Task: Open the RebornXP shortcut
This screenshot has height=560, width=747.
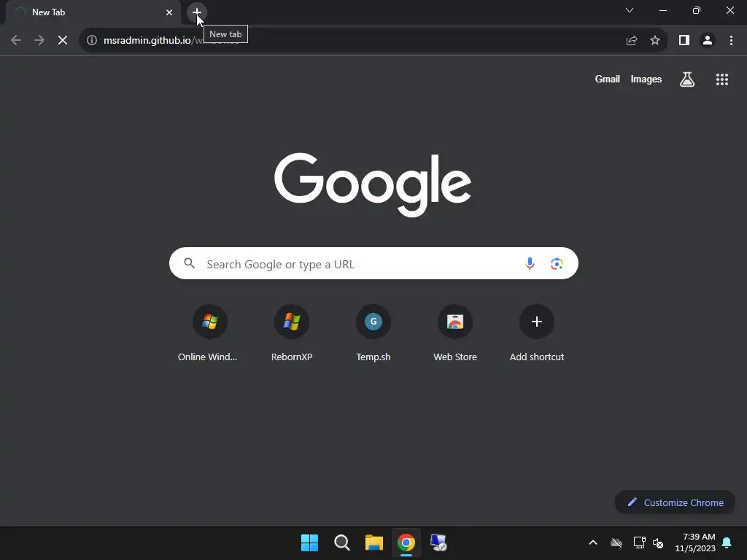Action: point(292,332)
